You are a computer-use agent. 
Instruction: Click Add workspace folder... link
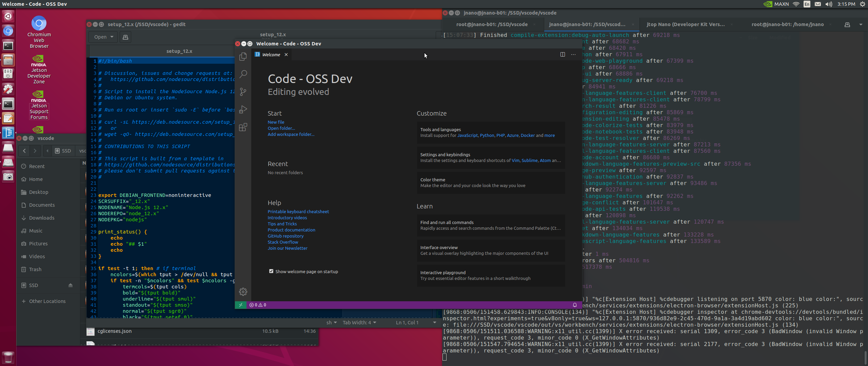coord(291,134)
